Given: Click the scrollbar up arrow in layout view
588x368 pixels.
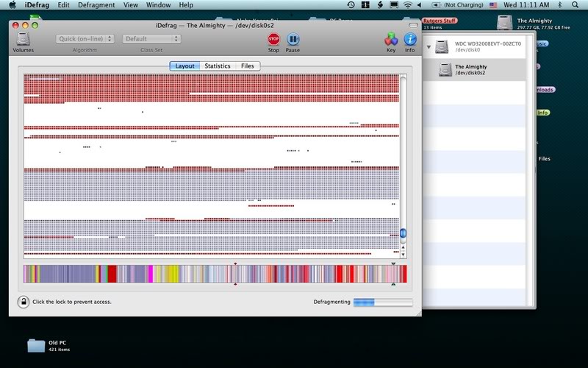Looking at the screenshot, I should pos(403,247).
